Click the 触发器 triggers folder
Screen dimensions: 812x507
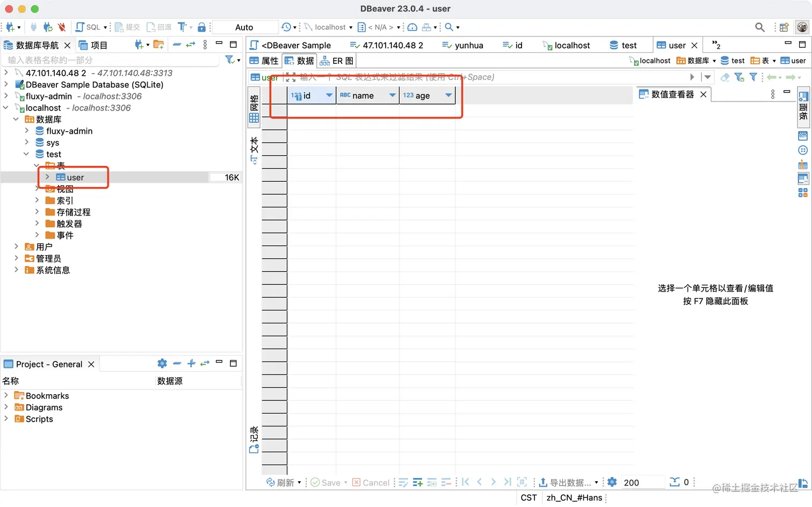click(x=63, y=223)
